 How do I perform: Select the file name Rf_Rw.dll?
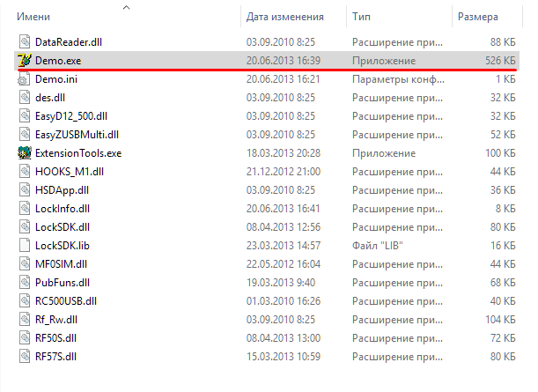click(x=56, y=321)
